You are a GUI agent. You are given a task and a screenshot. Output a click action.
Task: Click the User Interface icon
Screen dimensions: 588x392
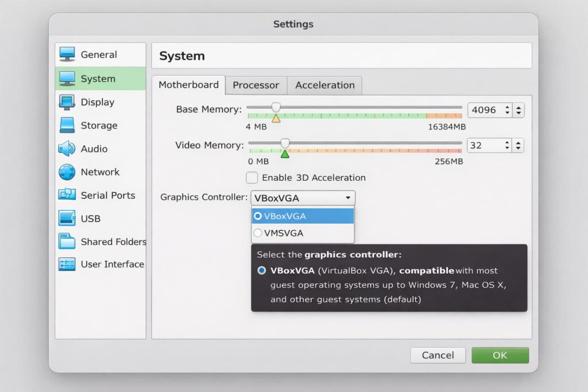coord(67,265)
